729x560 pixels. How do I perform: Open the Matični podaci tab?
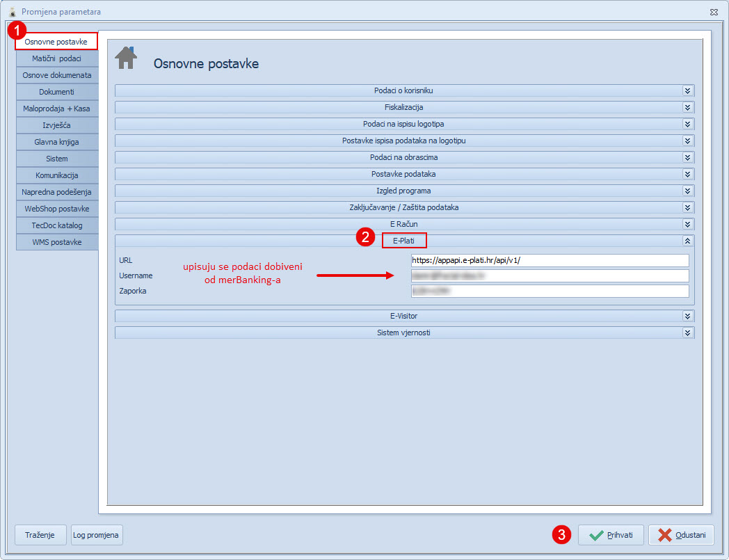[x=56, y=58]
